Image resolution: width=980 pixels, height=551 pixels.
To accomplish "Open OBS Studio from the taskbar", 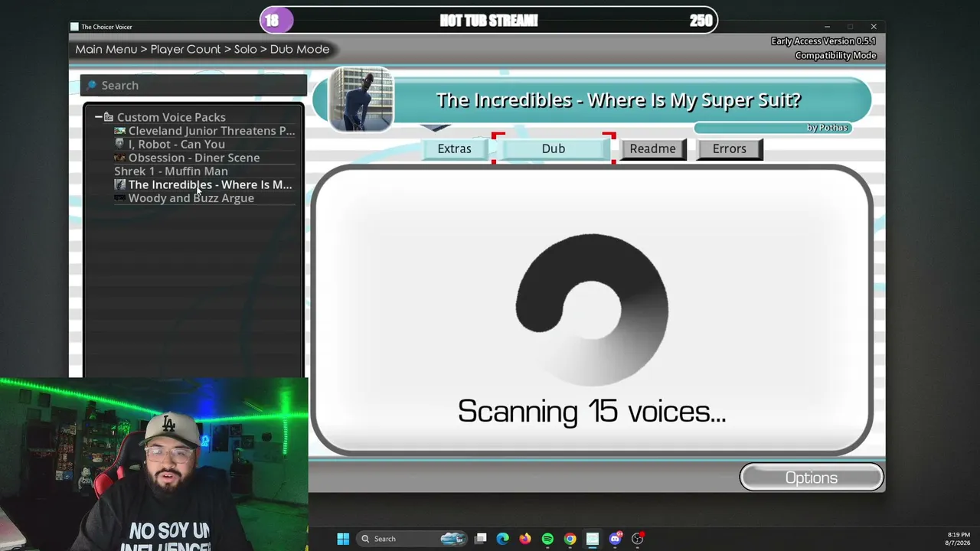I will [x=637, y=539].
